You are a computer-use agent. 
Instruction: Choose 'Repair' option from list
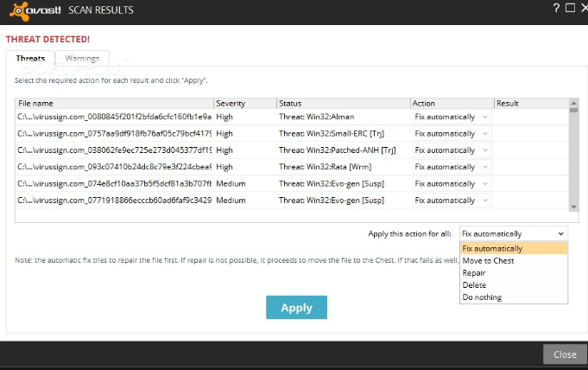coord(514,272)
